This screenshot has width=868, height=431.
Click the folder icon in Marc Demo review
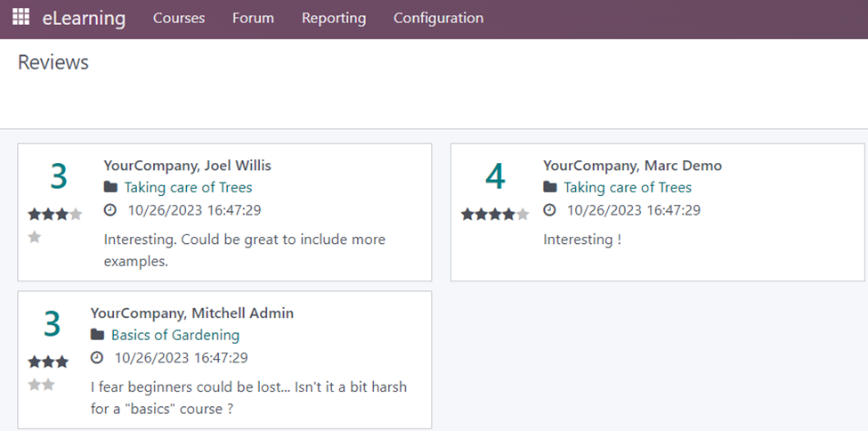point(550,187)
